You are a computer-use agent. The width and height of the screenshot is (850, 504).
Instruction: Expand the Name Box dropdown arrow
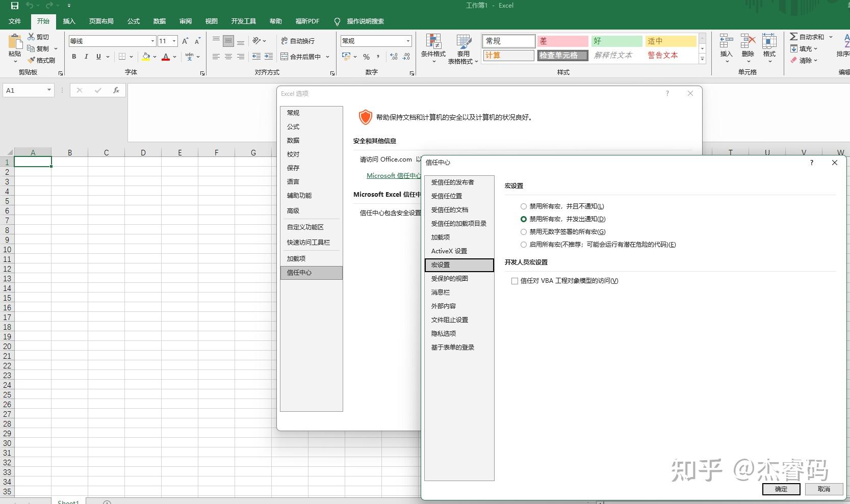(49, 90)
